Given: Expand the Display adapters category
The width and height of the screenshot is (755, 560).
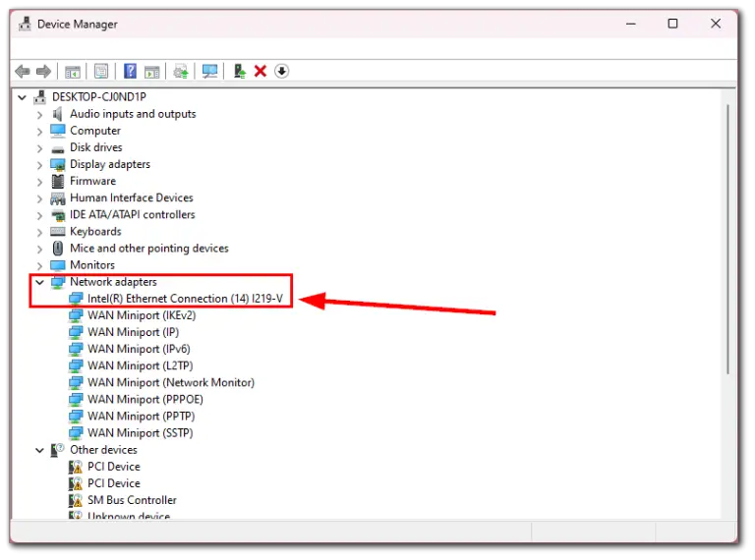Looking at the screenshot, I should click(x=39, y=165).
